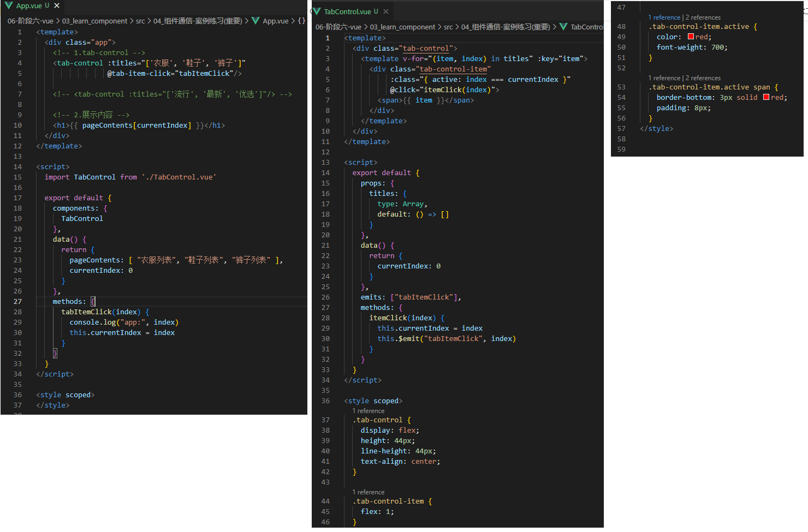Click 'itemClick(index)' method definition in TabControl.vue

click(402, 318)
